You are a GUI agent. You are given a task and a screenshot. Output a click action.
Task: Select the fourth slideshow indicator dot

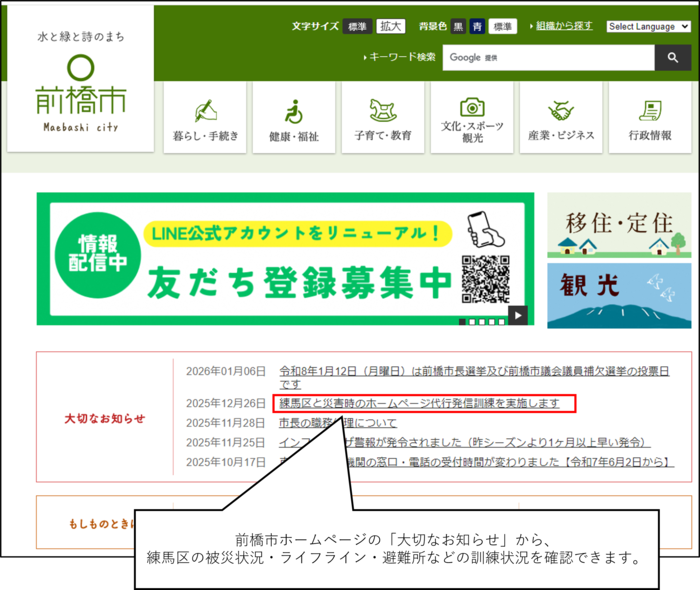pos(492,322)
